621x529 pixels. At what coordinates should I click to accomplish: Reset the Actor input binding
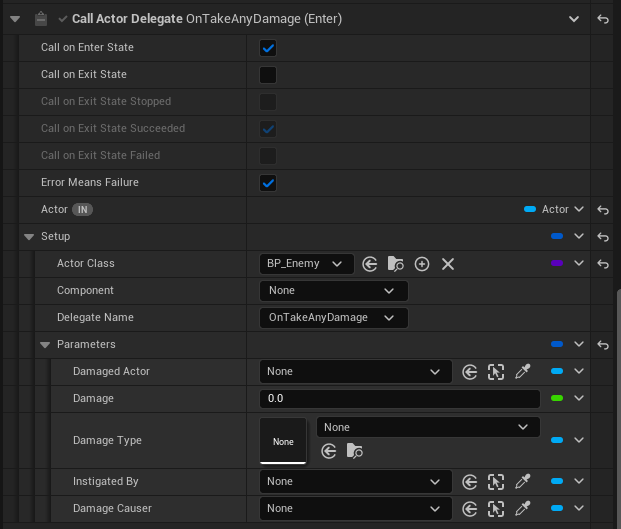click(x=603, y=209)
